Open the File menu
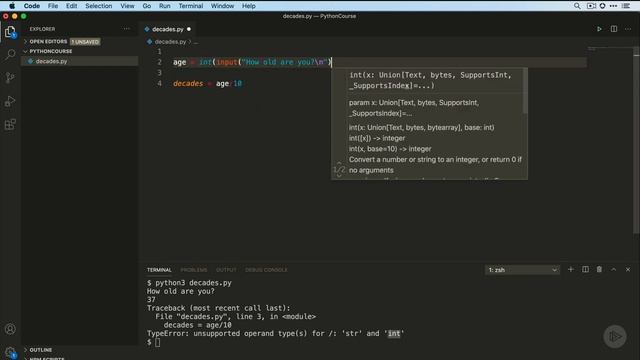 tap(53, 6)
